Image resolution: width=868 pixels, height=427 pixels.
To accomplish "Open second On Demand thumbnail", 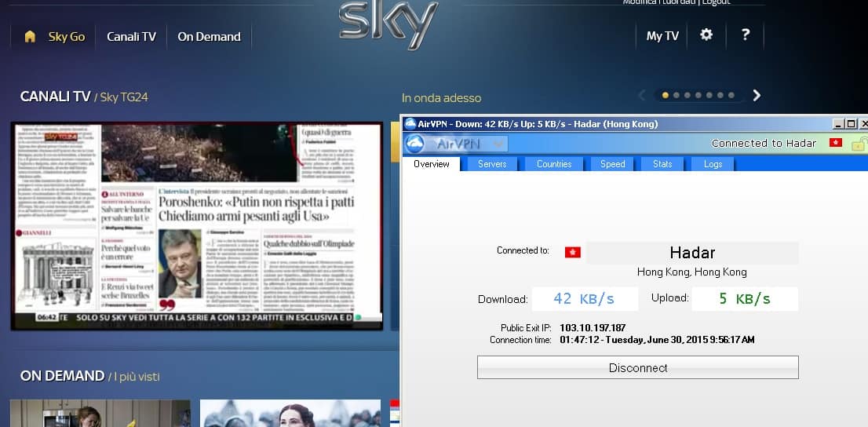I will tap(290, 413).
